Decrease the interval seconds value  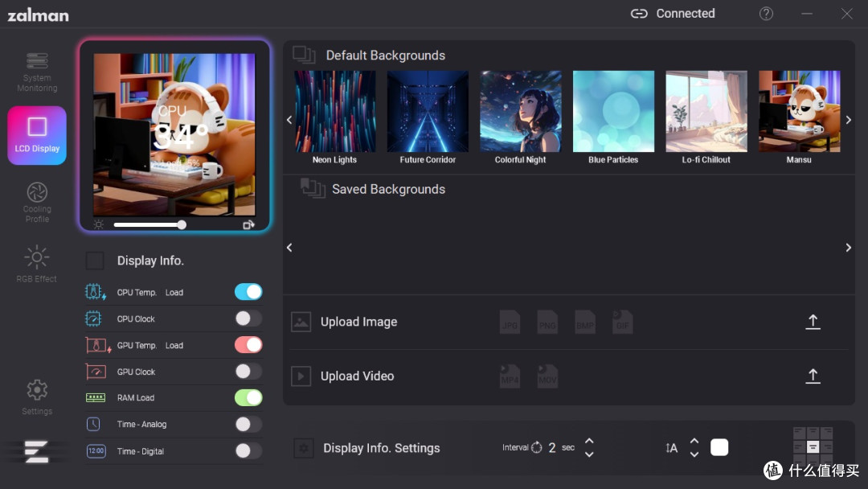pos(590,454)
